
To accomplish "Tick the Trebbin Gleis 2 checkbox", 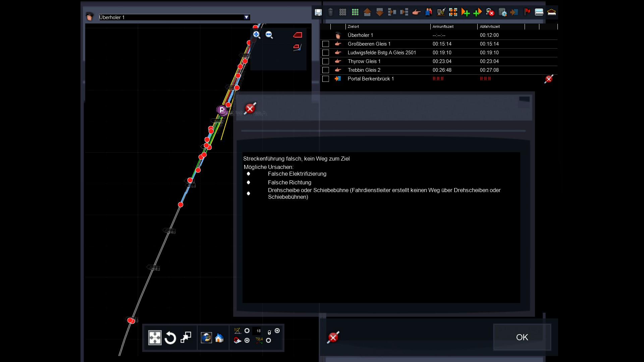I will pos(325,70).
